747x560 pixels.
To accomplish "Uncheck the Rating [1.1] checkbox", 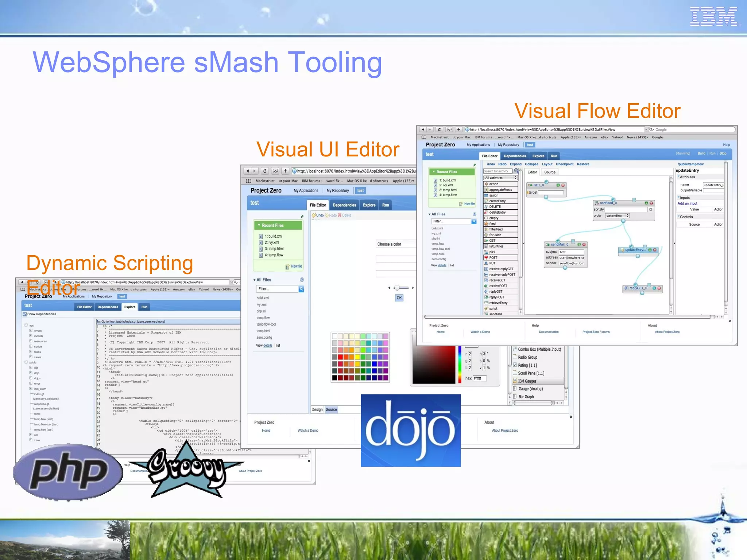I will 515,365.
